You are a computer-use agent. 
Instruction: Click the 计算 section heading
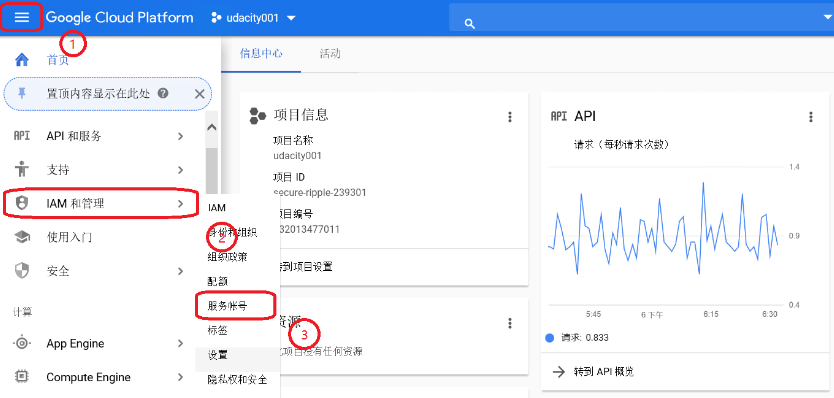pos(22,311)
